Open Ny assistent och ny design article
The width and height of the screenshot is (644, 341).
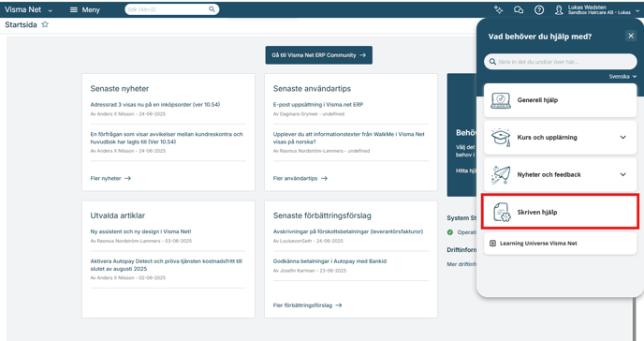click(140, 231)
